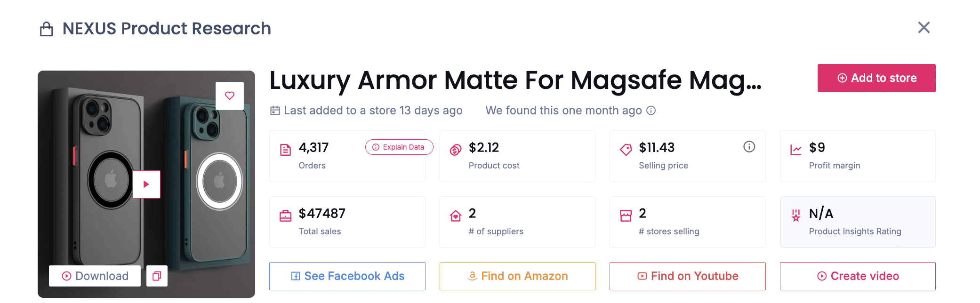Screen dimensions: 980x303
Task: Click the profit margin chart icon
Action: pos(796,150)
